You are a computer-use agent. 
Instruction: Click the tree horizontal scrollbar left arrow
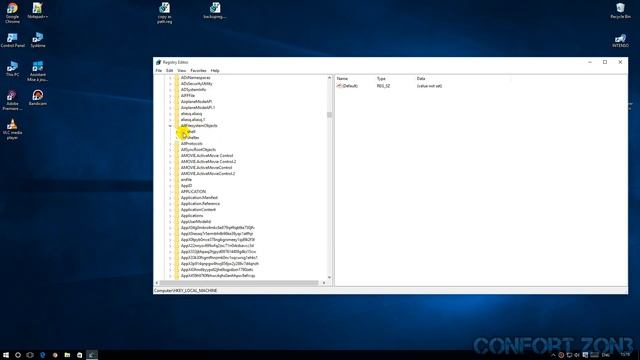[157, 283]
